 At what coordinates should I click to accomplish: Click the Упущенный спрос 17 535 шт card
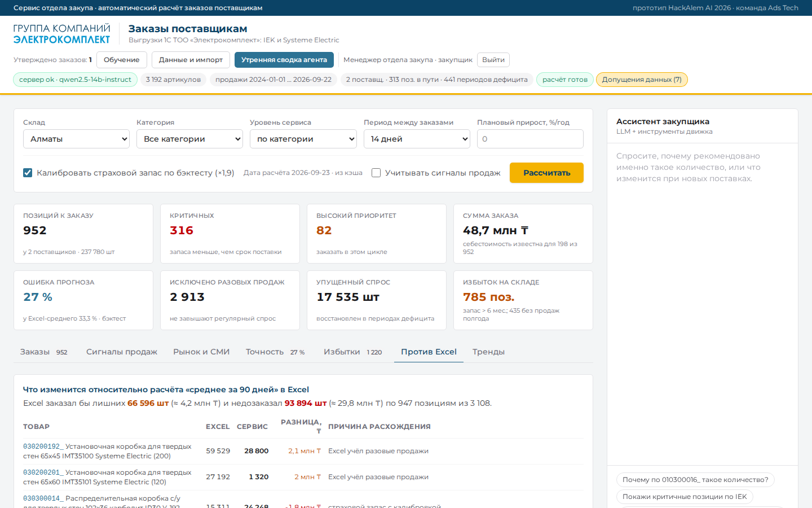[x=377, y=300]
